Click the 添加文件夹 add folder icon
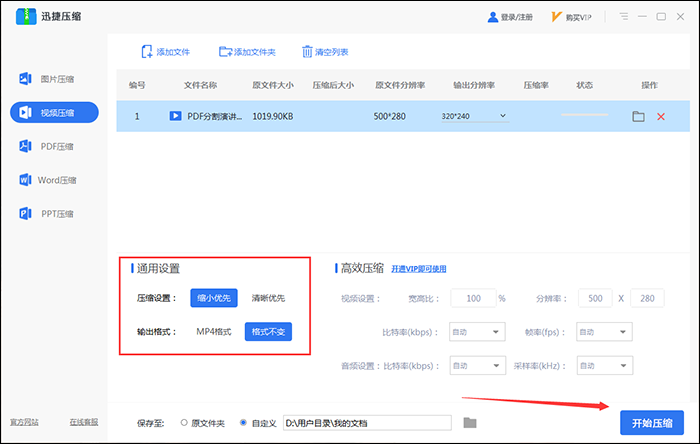This screenshot has width=700, height=444. (x=225, y=52)
